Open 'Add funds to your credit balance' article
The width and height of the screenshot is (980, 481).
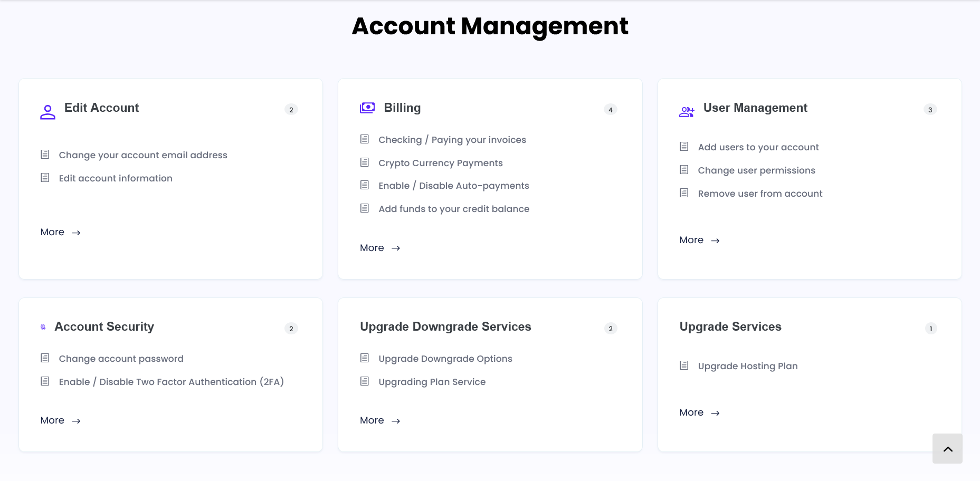point(454,209)
